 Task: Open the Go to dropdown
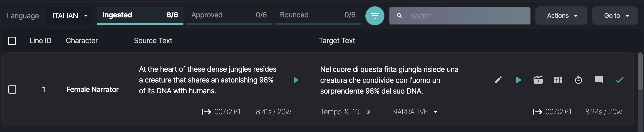[x=615, y=16]
